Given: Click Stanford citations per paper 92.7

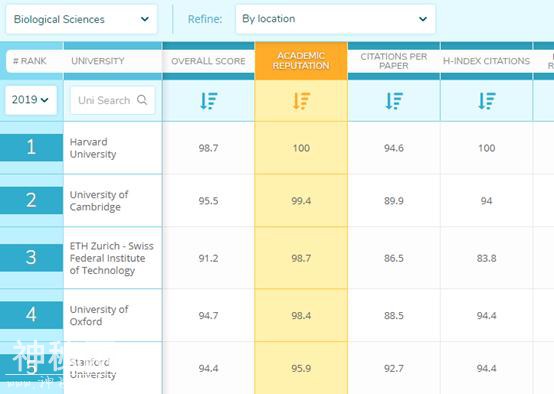Looking at the screenshot, I should pyautogui.click(x=394, y=369).
